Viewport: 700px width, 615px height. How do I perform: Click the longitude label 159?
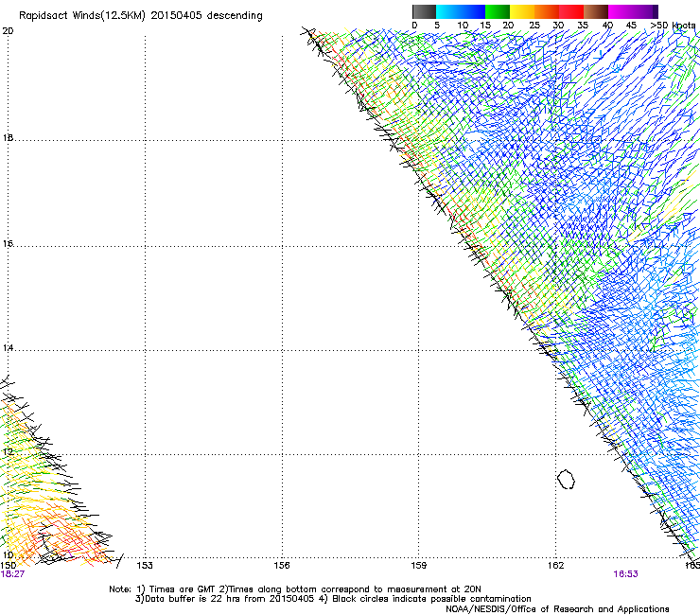419,566
